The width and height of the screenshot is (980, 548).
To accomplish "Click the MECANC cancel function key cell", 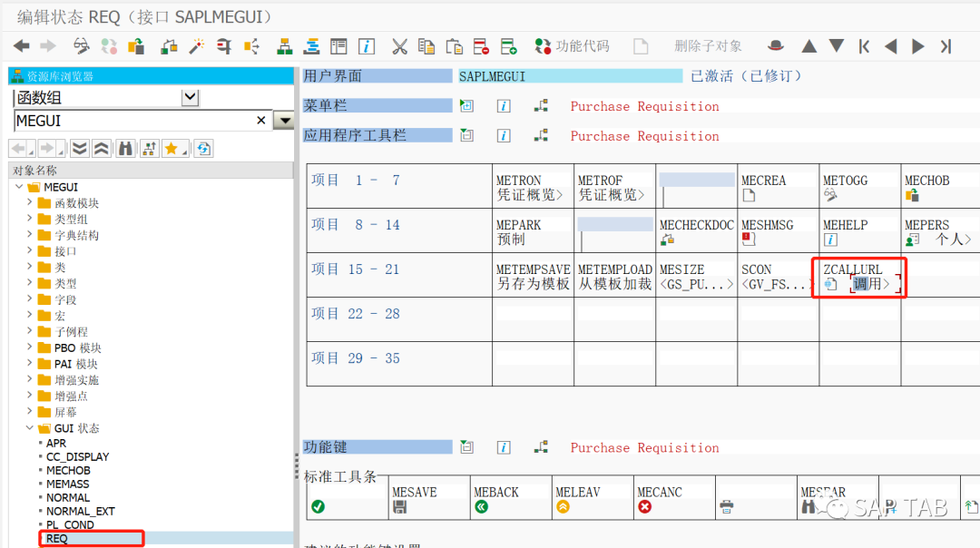I will 673,498.
